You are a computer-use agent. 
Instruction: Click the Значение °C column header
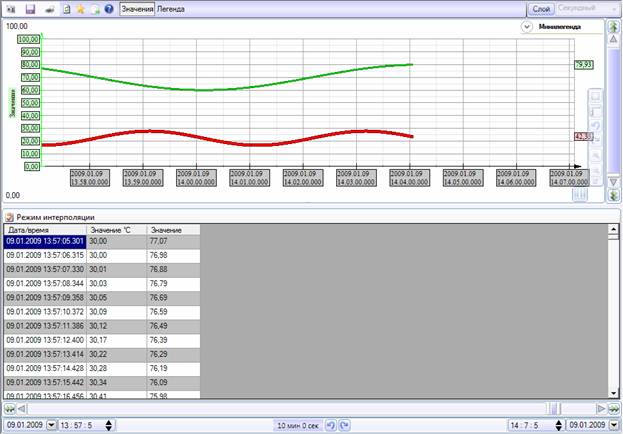(x=117, y=230)
